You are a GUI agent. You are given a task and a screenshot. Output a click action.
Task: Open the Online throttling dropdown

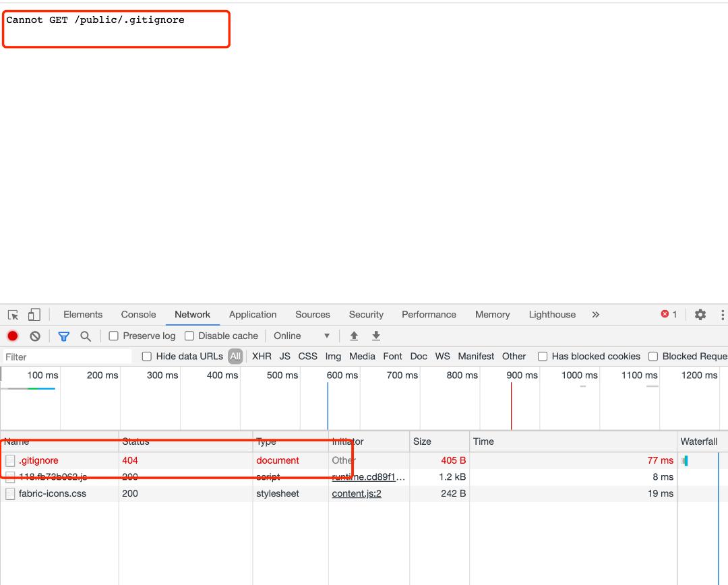coord(301,336)
